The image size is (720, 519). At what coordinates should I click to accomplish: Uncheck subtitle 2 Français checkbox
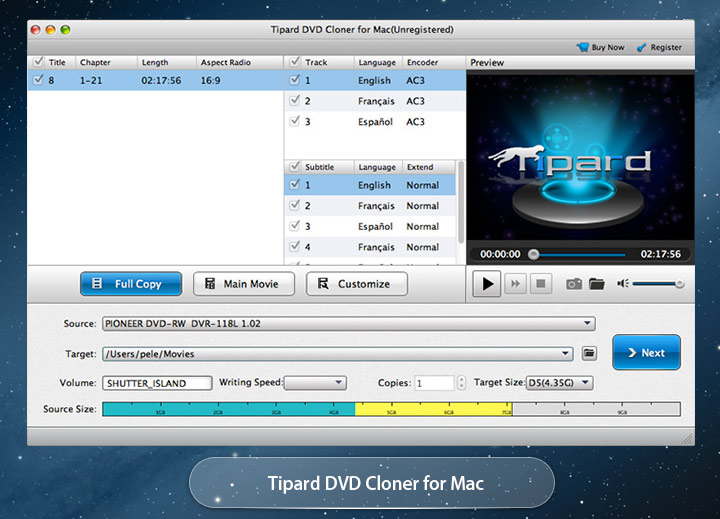point(295,205)
